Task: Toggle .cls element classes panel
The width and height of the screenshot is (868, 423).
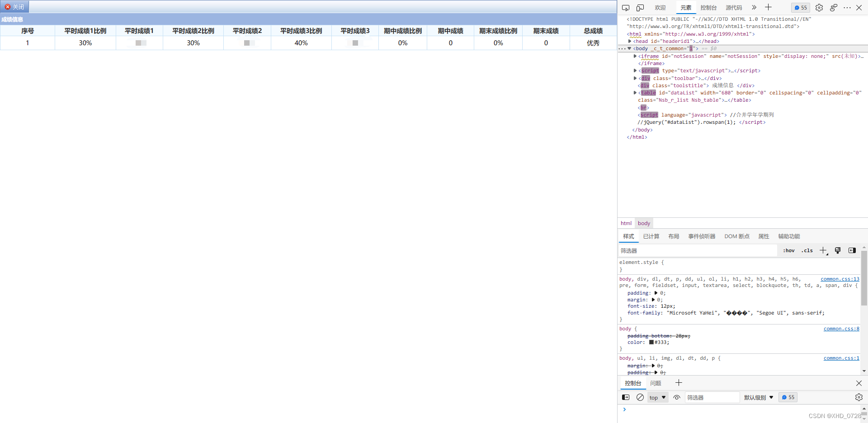Action: [807, 250]
